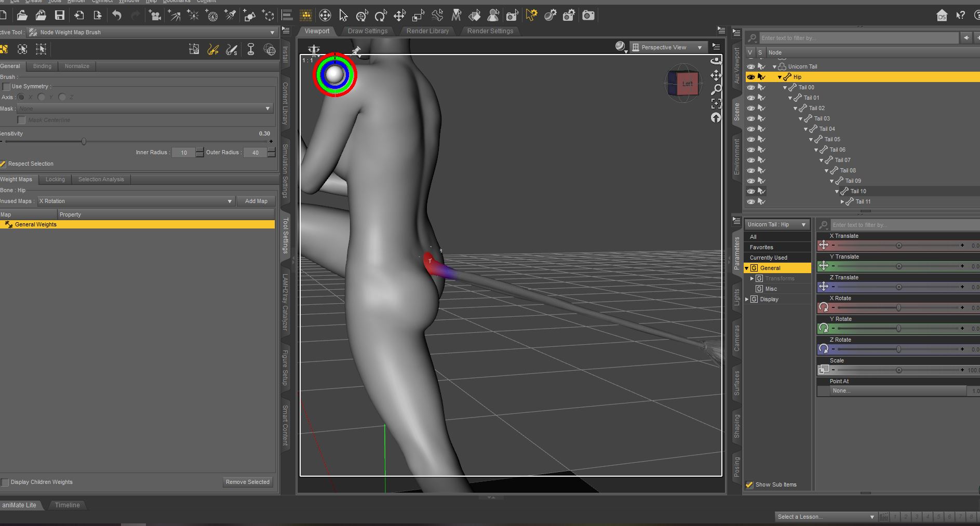This screenshot has height=526, width=980.
Task: Click the viewport Frame selection icon
Action: coord(716,103)
